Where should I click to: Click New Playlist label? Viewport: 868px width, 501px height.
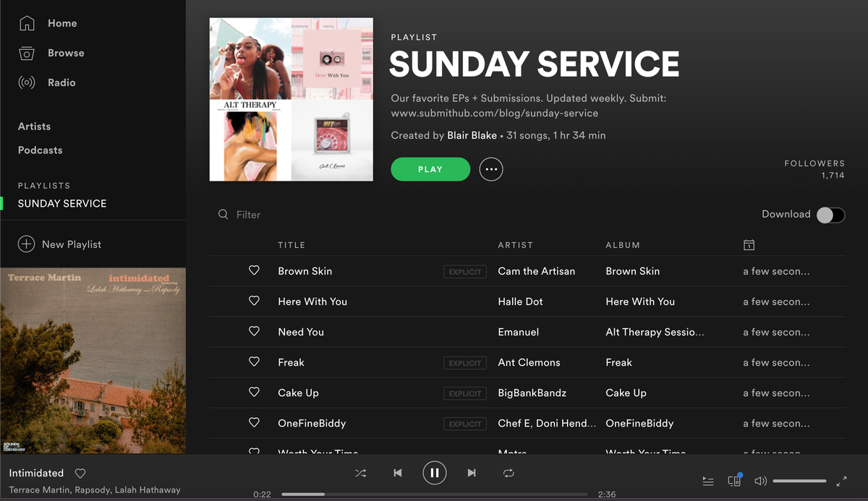point(72,244)
